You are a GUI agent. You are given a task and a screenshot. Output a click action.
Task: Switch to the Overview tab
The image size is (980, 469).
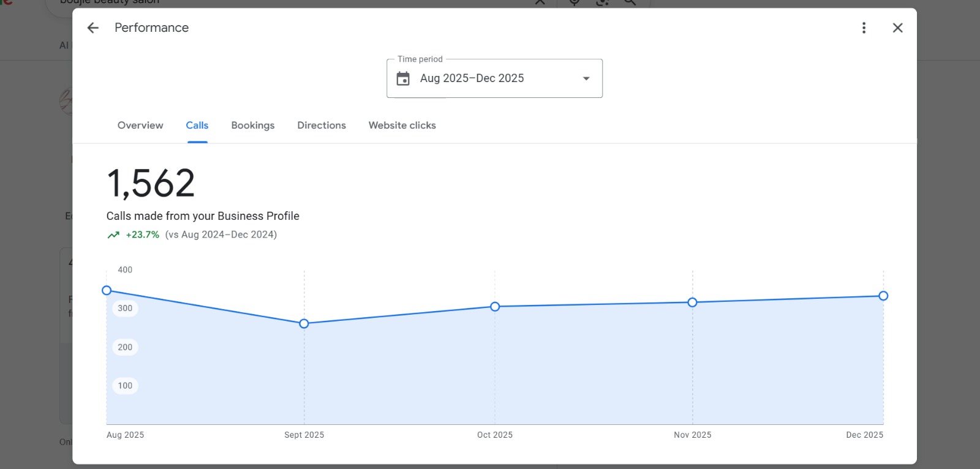[140, 126]
